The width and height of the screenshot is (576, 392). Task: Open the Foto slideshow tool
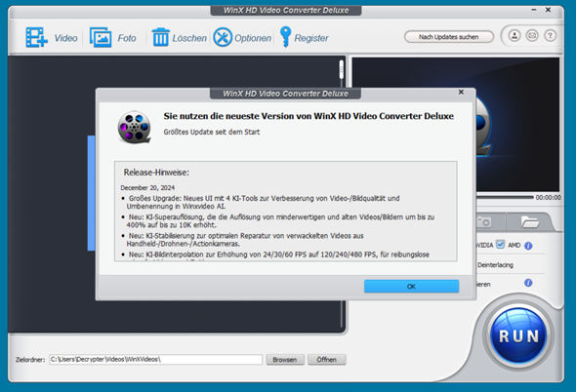click(x=101, y=37)
